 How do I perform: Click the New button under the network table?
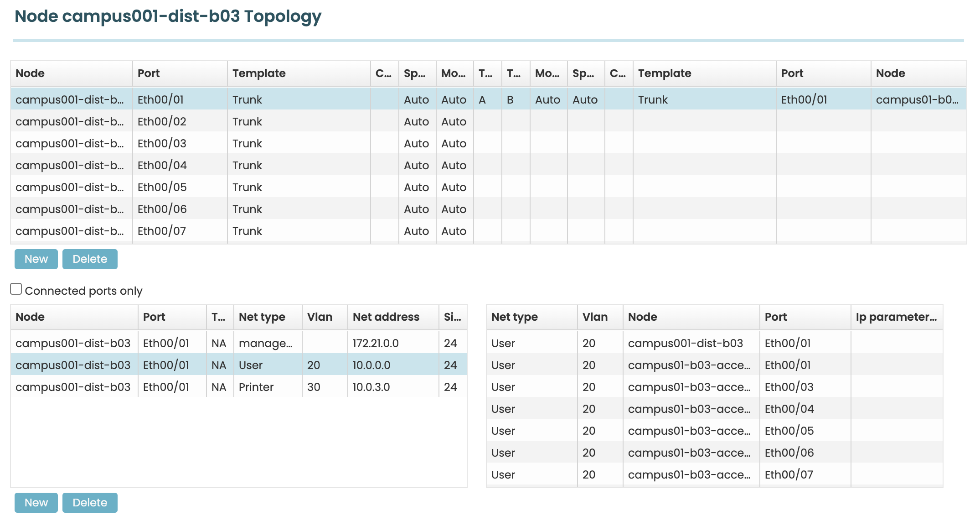[x=36, y=503]
